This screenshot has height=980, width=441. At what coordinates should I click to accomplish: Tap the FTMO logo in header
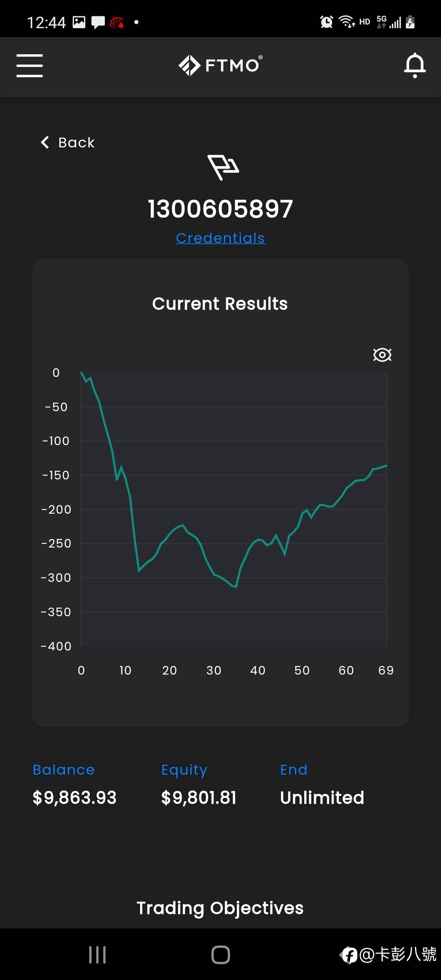220,65
